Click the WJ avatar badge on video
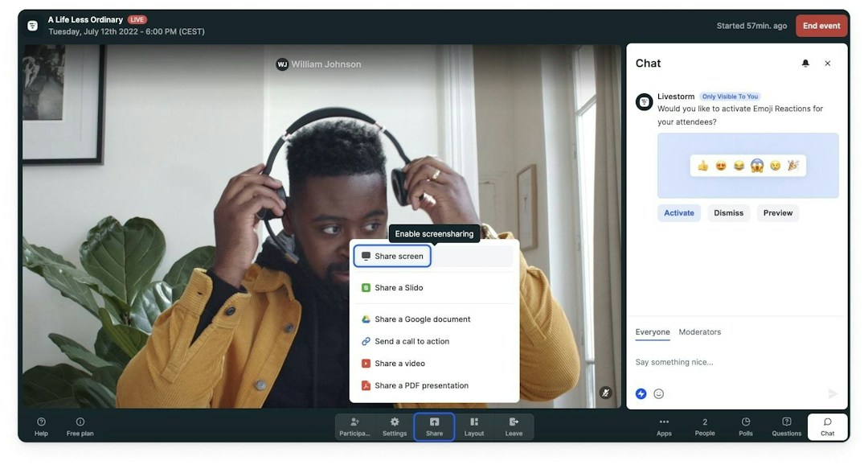The image size is (868, 469). [x=282, y=64]
